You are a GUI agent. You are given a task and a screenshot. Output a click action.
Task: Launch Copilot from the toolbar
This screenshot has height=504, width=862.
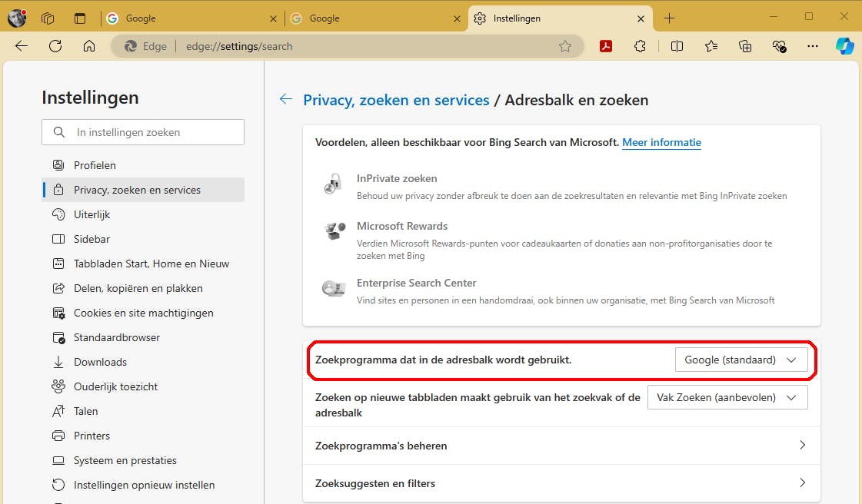(x=844, y=46)
